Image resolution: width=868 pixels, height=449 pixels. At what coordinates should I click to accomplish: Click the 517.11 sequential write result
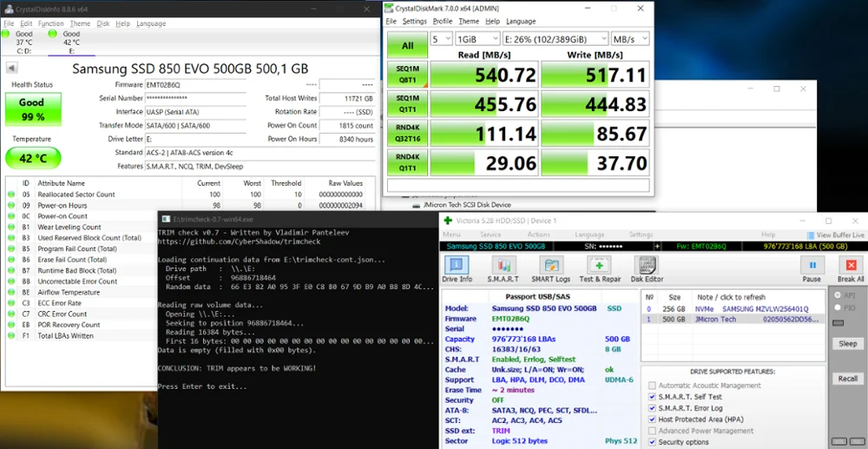[x=595, y=74]
